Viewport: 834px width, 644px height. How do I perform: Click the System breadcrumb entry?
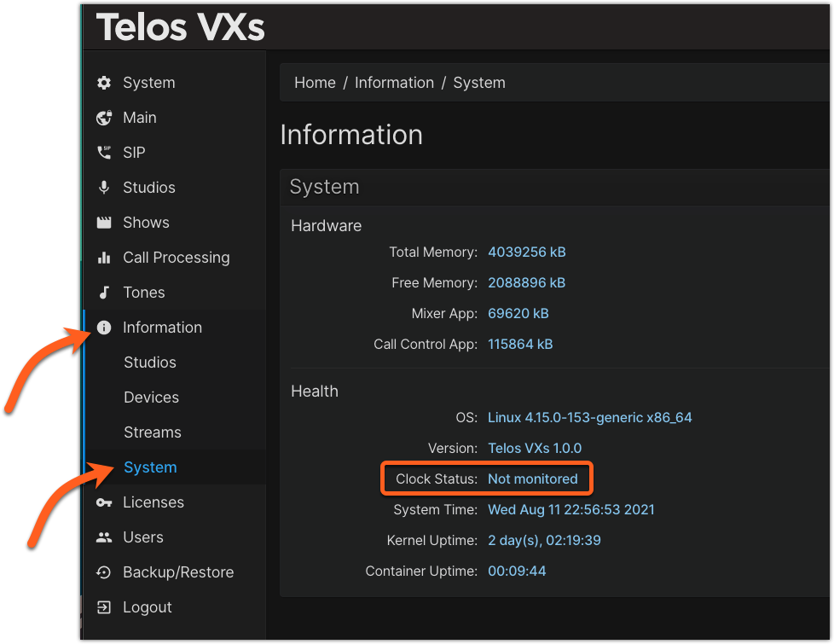tap(479, 83)
